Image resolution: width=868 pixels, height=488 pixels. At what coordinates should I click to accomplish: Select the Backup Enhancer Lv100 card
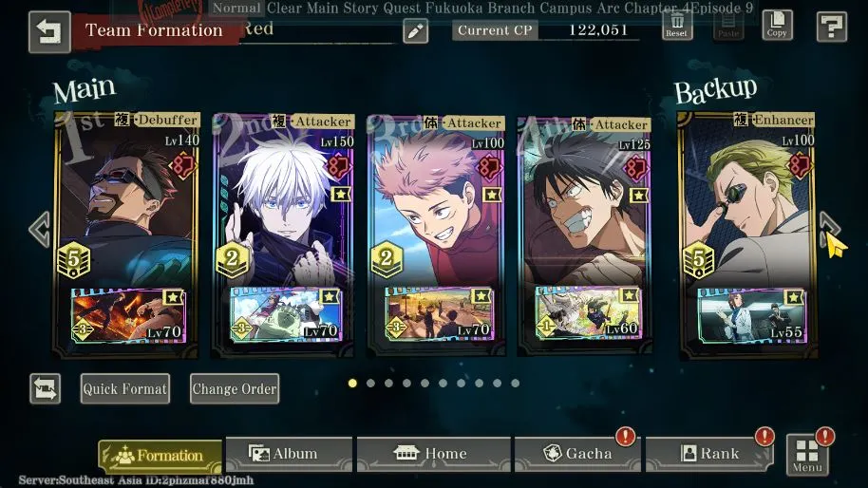(x=748, y=235)
